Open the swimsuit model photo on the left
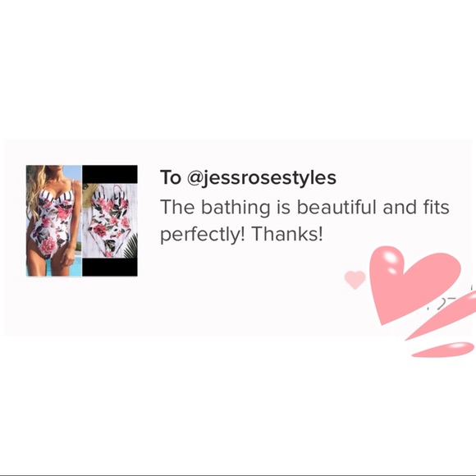This screenshot has width=476, height=476. [53, 221]
